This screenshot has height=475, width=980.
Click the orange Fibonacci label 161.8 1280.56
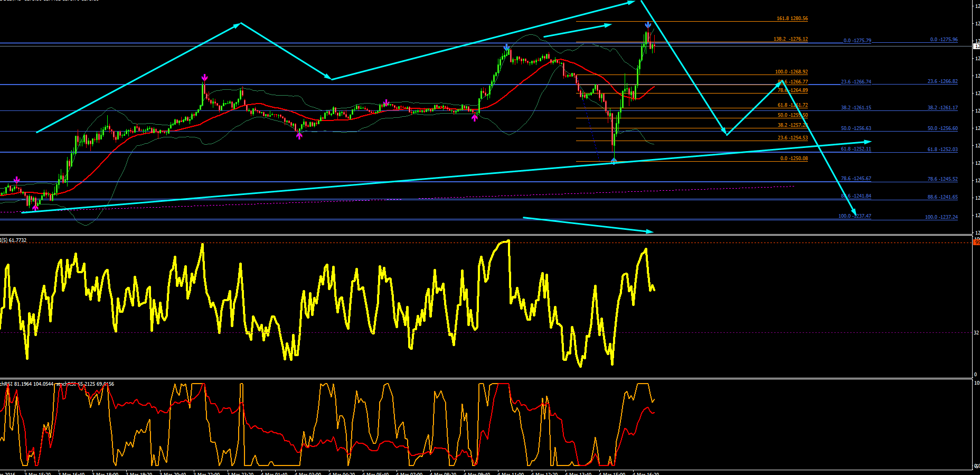click(792, 18)
